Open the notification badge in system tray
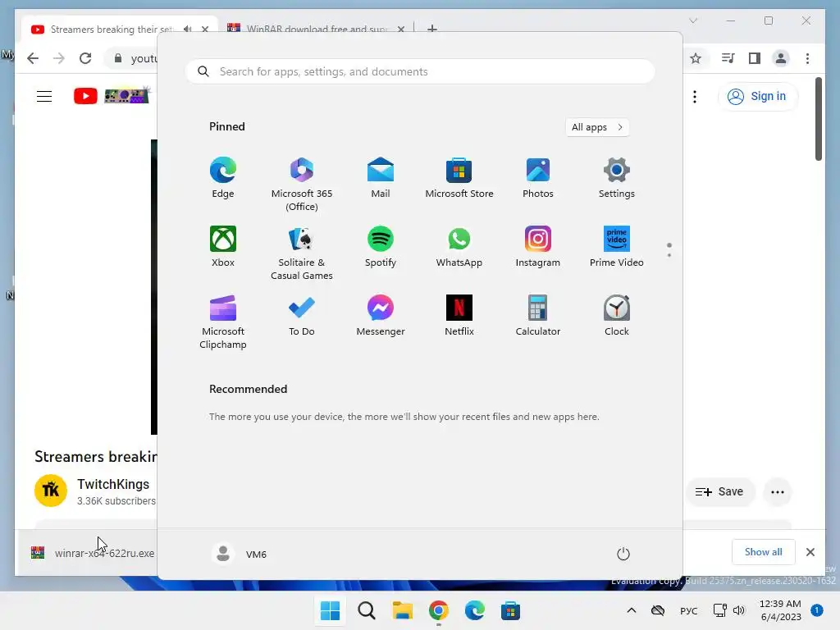This screenshot has width=840, height=630. pos(817,609)
